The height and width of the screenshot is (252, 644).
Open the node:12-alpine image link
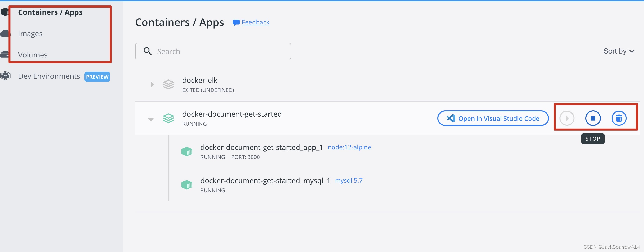[349, 147]
